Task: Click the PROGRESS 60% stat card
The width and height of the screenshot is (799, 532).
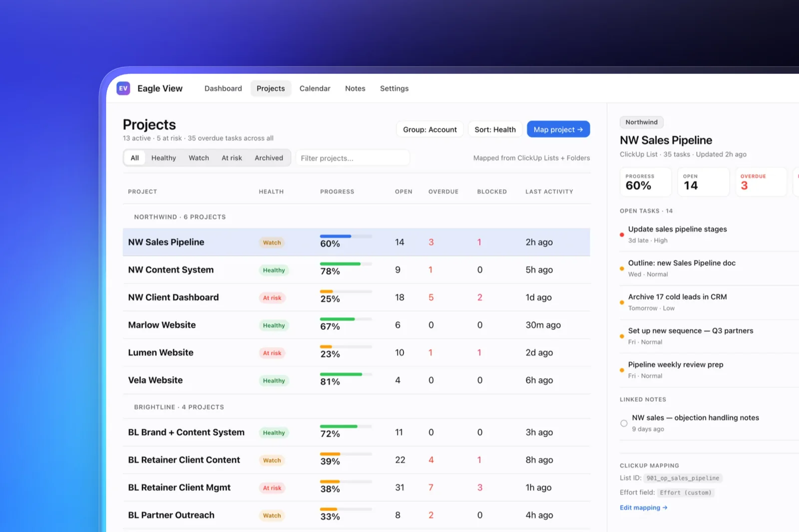Action: coord(646,182)
